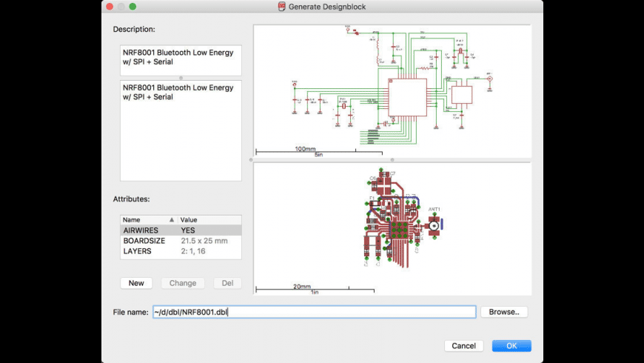Open the Browse.. file chooser
This screenshot has width=644, height=363.
504,312
